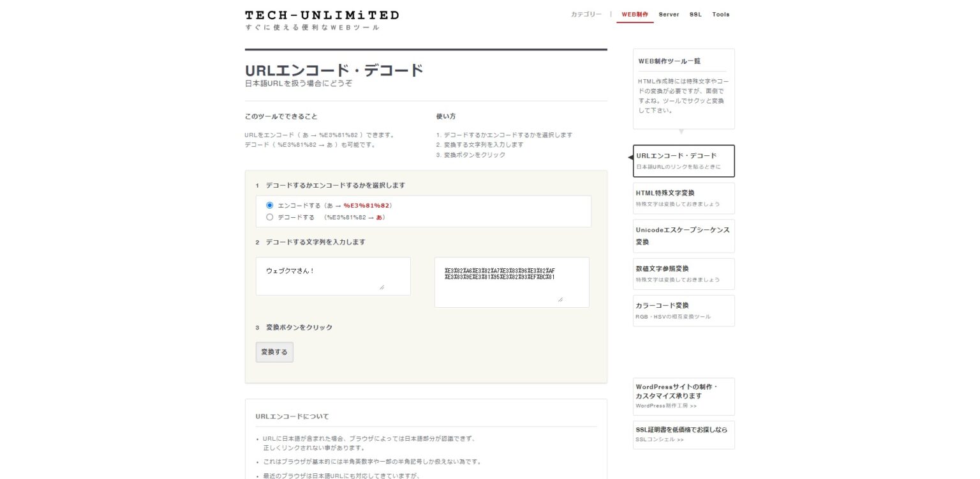Click the 変換する button

(274, 352)
